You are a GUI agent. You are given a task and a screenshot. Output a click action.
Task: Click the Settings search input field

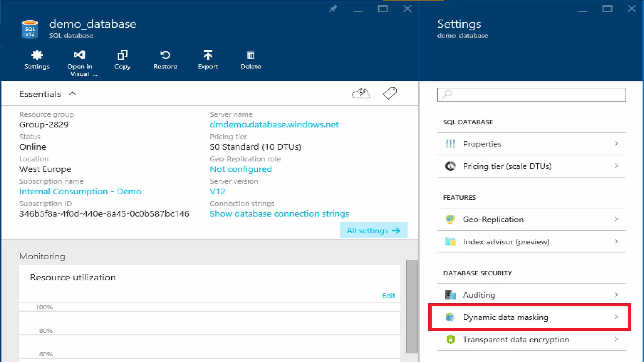tap(531, 95)
